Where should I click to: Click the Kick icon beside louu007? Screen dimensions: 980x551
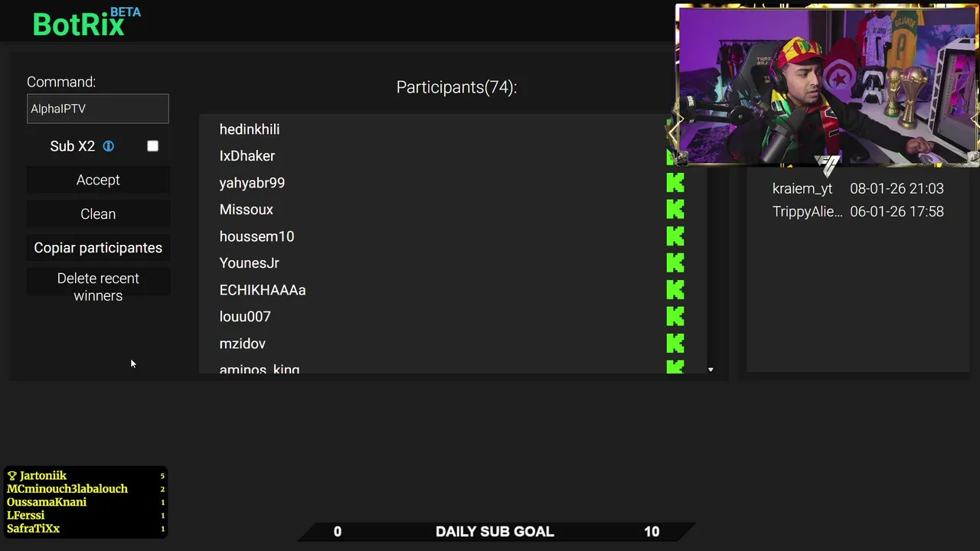[675, 316]
